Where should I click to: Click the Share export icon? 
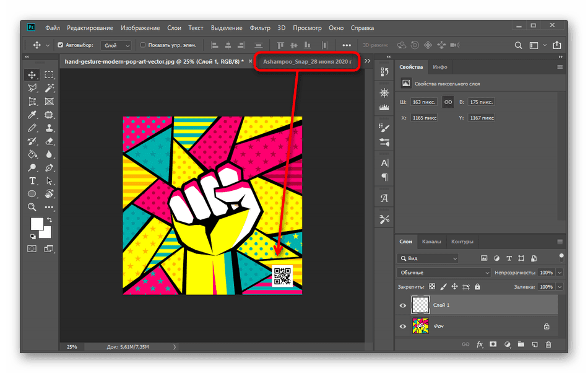[557, 45]
